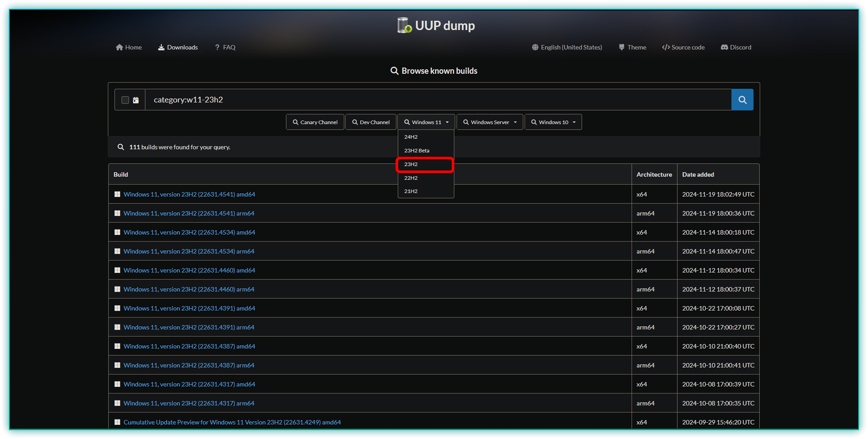Click date 2024-11-19 18:02:49 UTC

tap(718, 194)
